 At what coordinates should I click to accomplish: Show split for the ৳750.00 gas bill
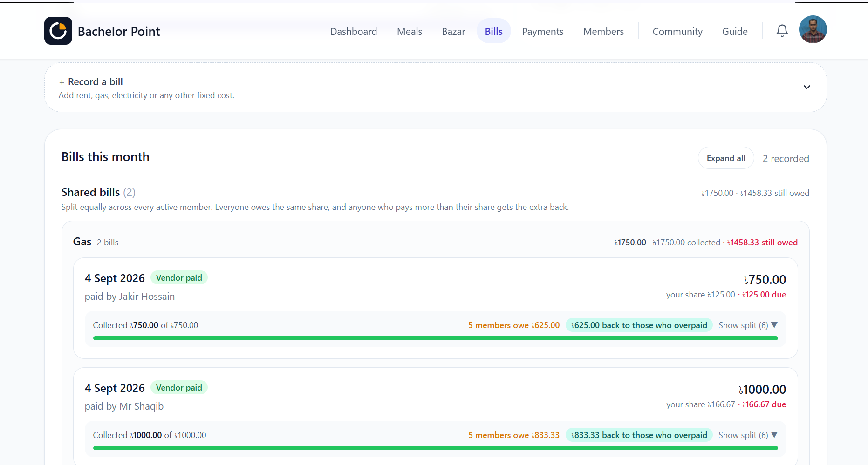coord(748,325)
